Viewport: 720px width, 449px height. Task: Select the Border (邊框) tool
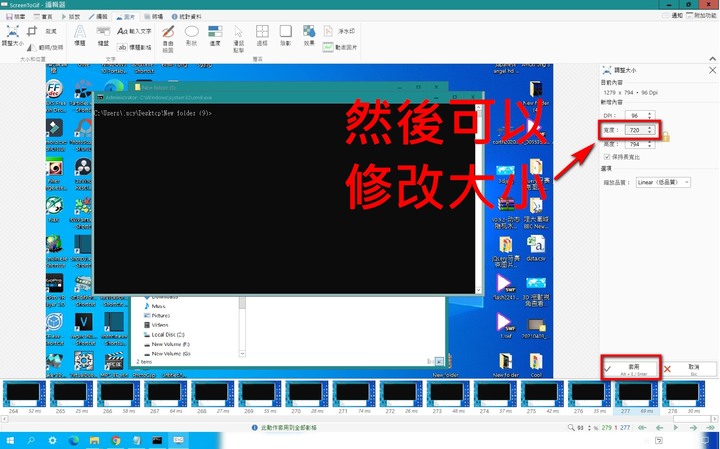click(262, 36)
